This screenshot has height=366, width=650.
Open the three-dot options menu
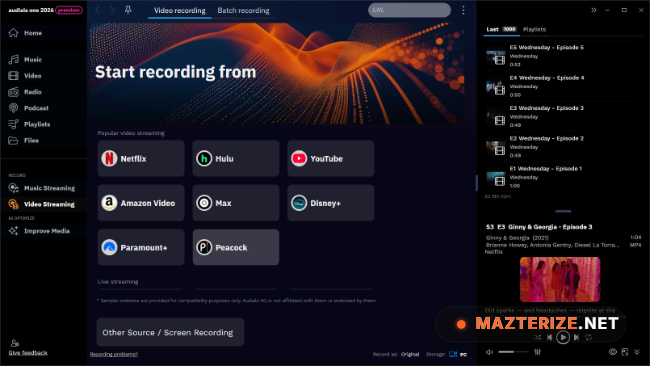click(x=463, y=10)
